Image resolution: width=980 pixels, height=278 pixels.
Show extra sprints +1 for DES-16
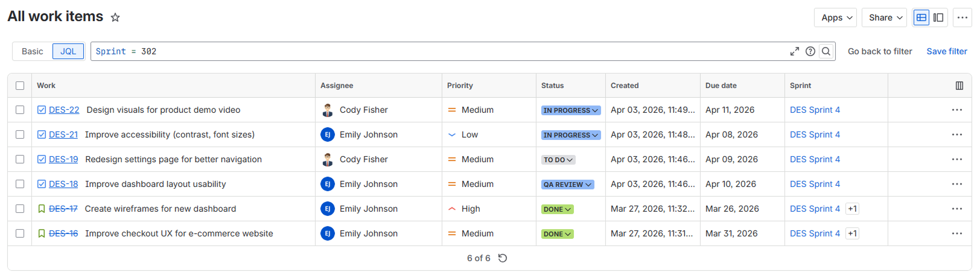pyautogui.click(x=852, y=233)
